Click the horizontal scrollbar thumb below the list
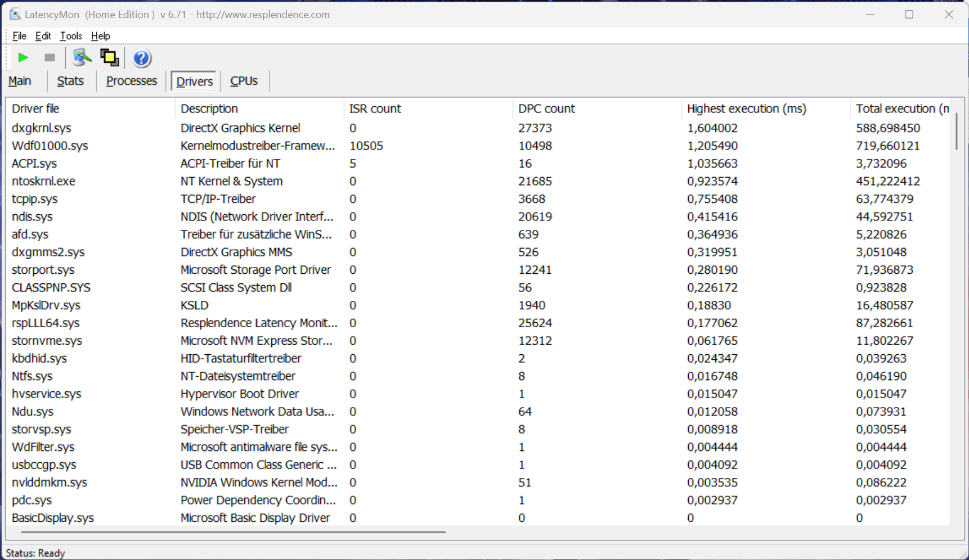 coord(234,531)
